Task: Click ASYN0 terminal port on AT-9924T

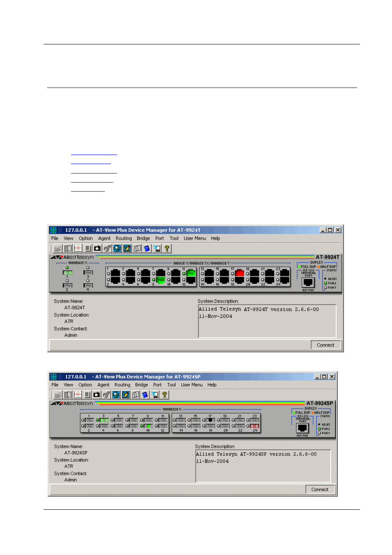Action: (308, 282)
